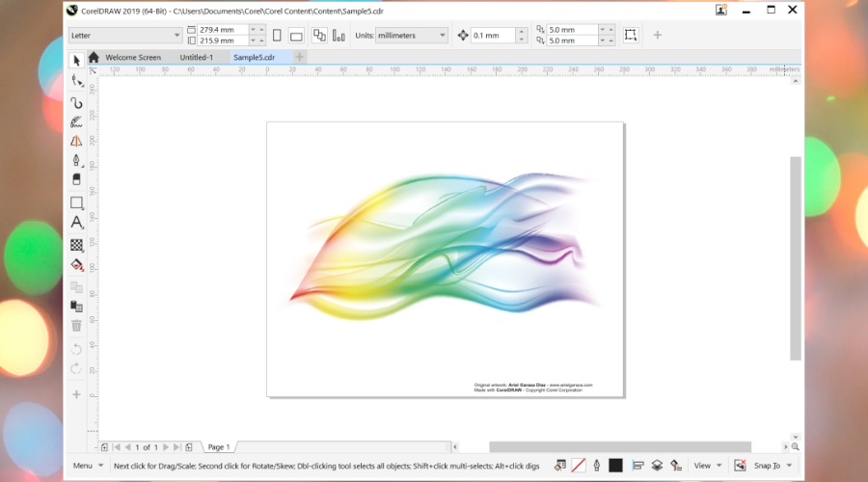Click the Treat All Objects as Filled icon
This screenshot has width=868, height=482.
[631, 35]
